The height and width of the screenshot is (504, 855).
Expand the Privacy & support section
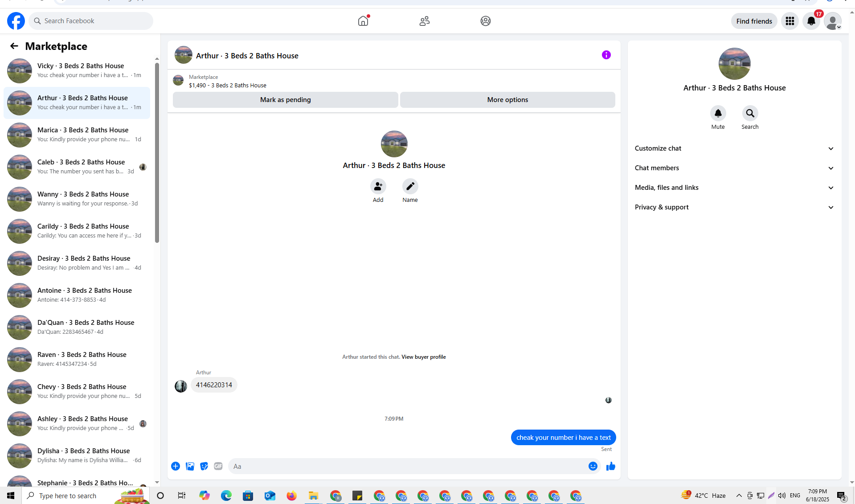[x=734, y=207]
